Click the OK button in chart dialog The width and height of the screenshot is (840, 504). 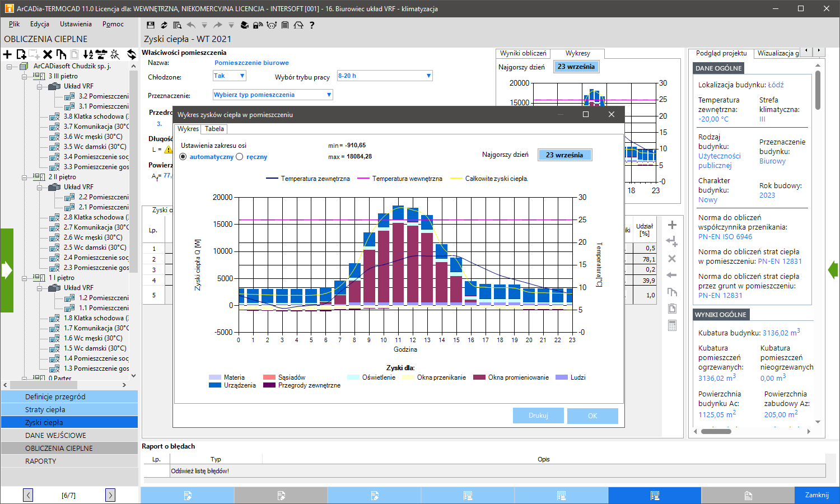[592, 416]
